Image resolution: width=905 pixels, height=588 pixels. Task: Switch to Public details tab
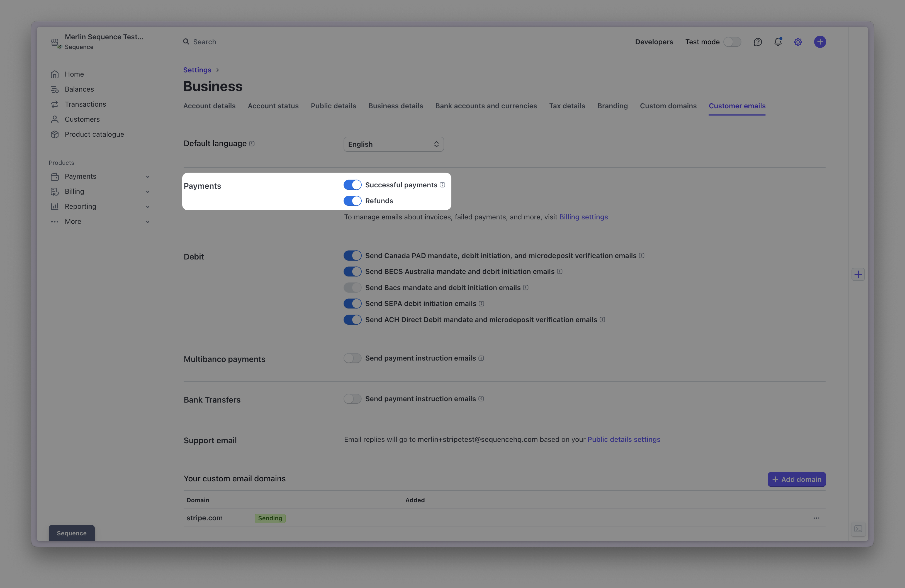pos(334,106)
